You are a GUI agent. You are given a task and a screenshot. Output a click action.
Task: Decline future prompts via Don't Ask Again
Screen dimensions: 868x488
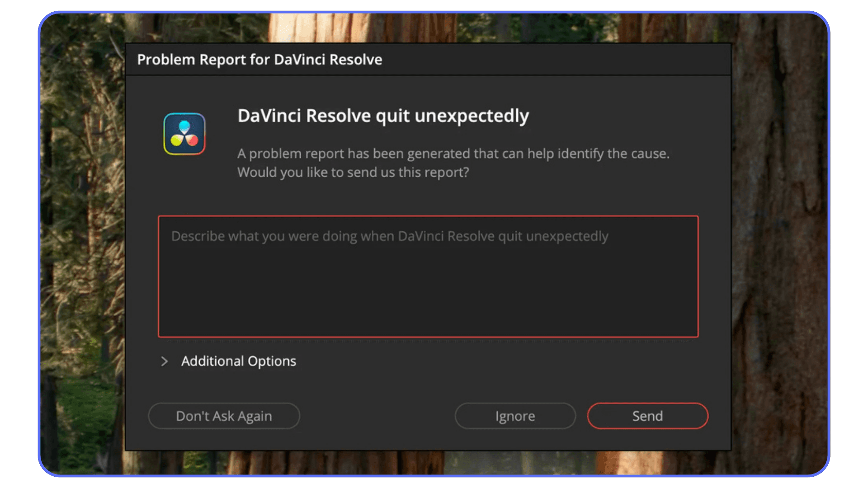tap(224, 416)
